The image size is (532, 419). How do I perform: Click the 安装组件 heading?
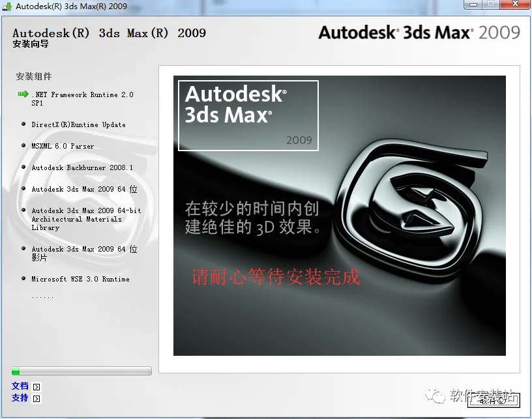[34, 76]
